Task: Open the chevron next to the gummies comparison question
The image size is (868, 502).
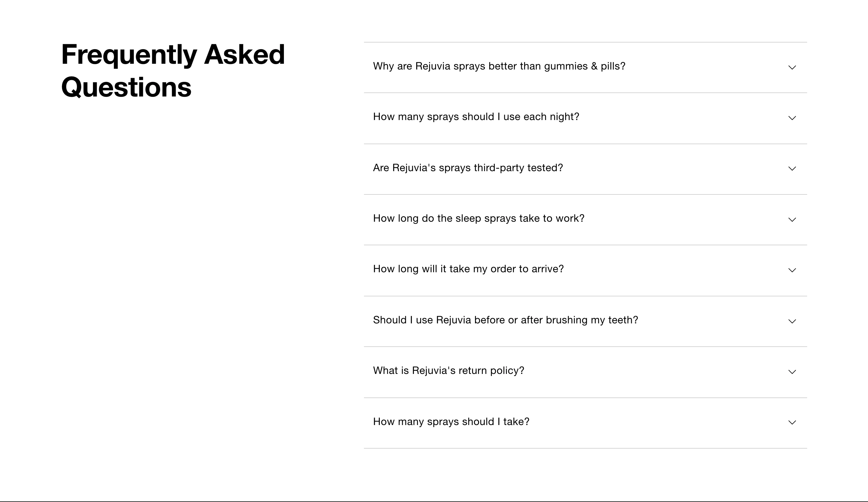Action: (x=792, y=67)
